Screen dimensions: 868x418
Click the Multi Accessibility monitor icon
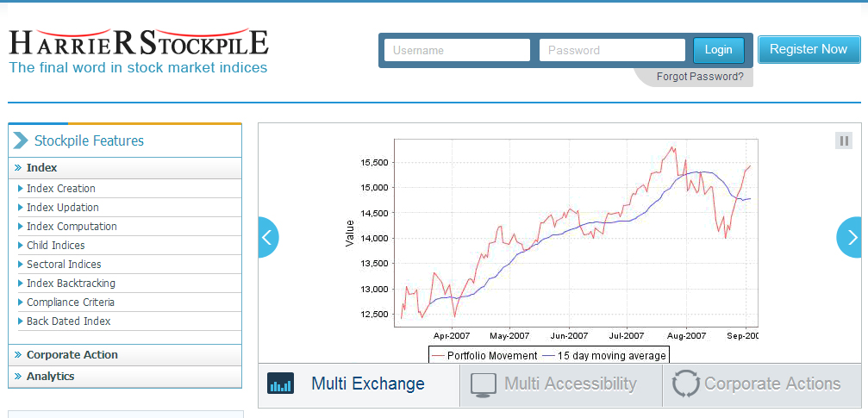coord(484,384)
